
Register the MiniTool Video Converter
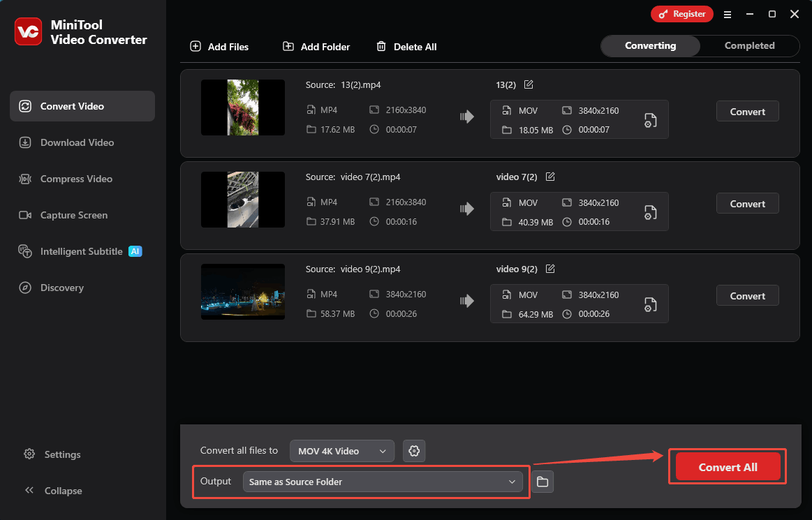(681, 13)
